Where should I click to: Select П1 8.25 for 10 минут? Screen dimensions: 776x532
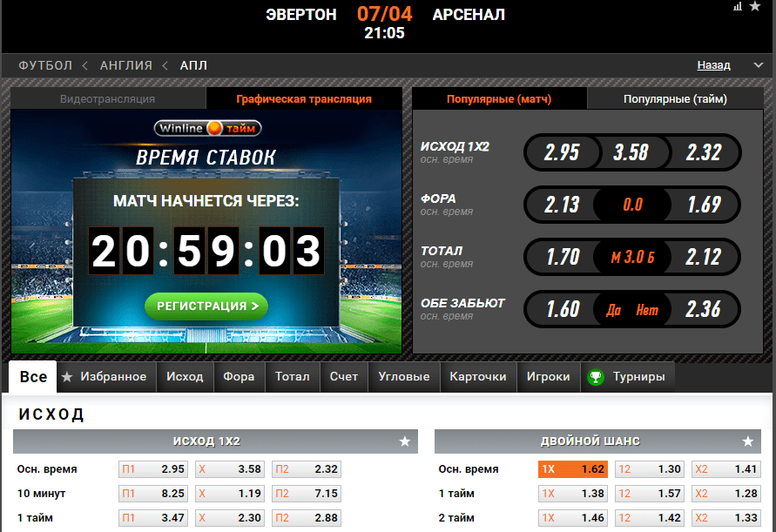[153, 494]
